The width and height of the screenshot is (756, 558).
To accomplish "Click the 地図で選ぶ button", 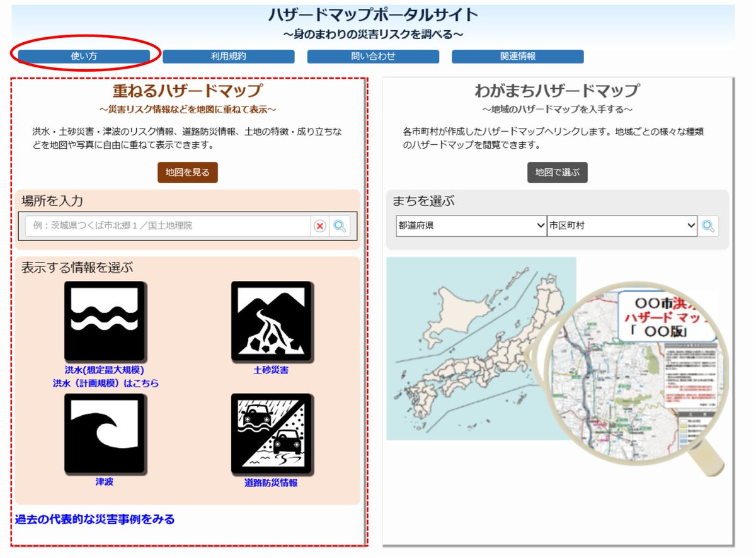I will coord(558,172).
